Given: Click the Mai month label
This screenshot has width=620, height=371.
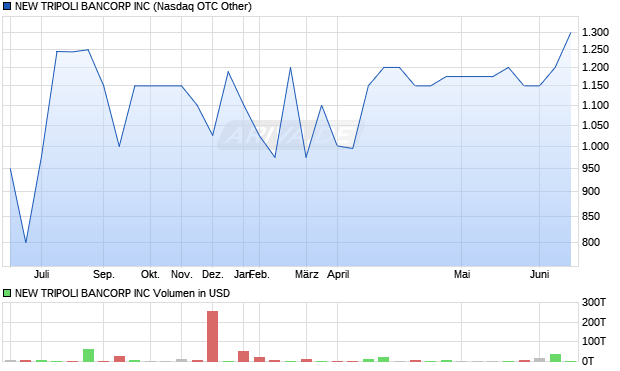Looking at the screenshot, I should pos(462,274).
